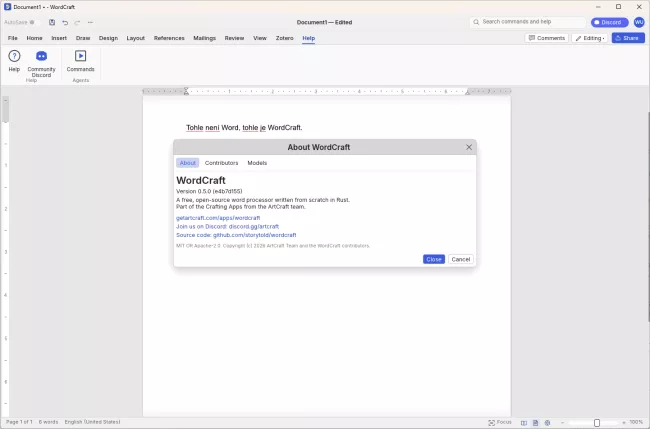650x429 pixels.
Task: Open the quick access more options ellipsis
Action: tap(90, 22)
